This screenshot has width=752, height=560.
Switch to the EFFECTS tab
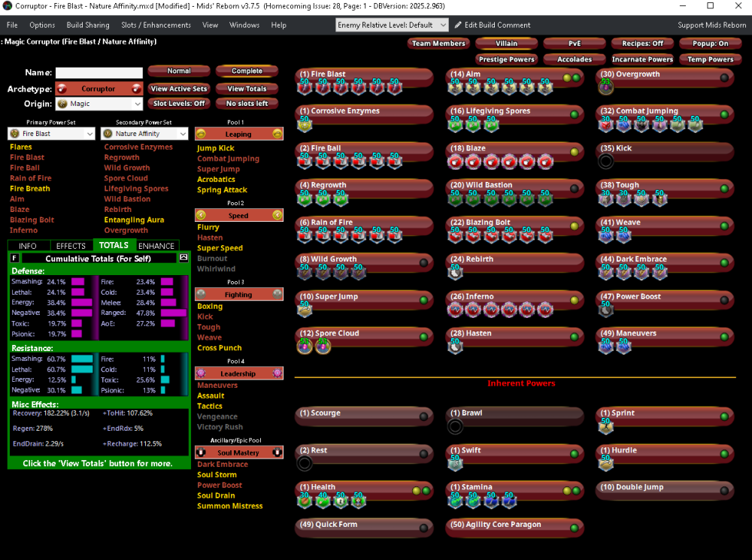[71, 246]
